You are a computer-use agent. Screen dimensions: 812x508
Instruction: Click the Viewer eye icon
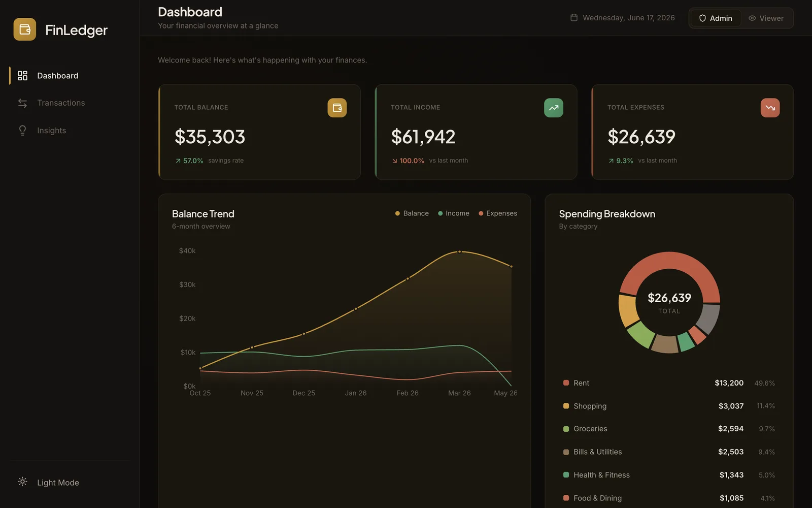point(752,18)
